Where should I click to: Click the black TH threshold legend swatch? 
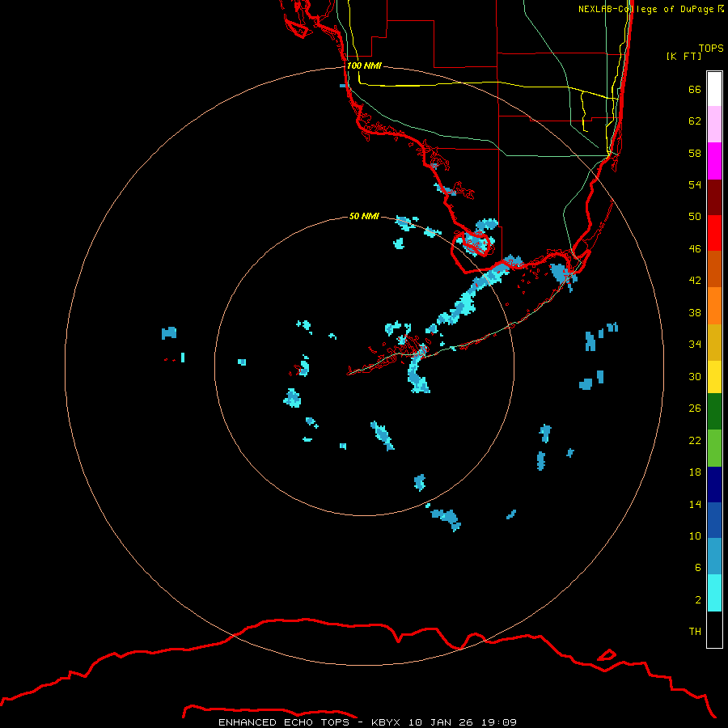pos(714,629)
